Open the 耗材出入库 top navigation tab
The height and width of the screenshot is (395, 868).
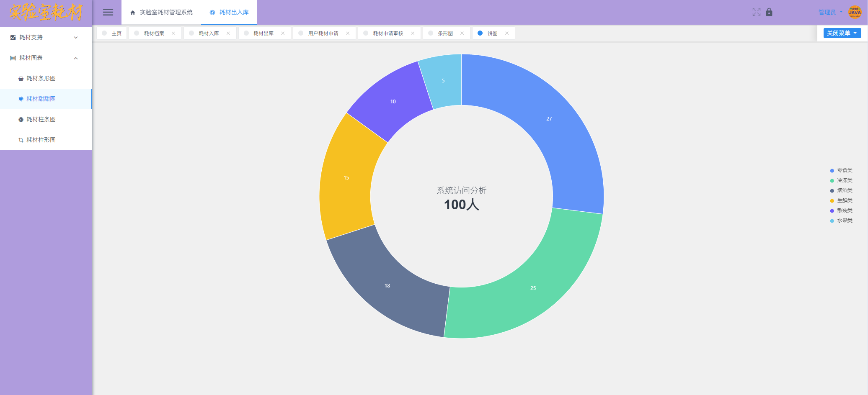(x=229, y=13)
